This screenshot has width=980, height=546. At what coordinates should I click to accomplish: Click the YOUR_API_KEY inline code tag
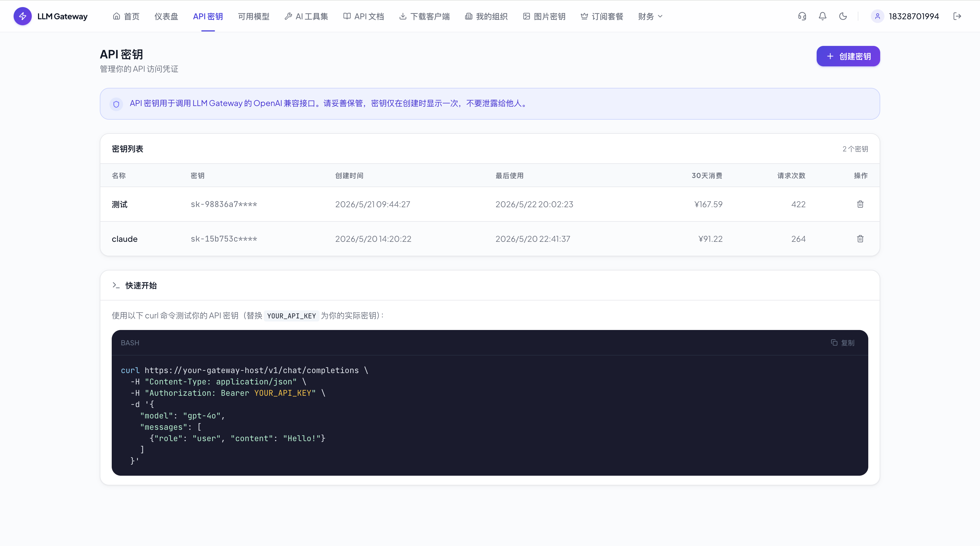[292, 316]
